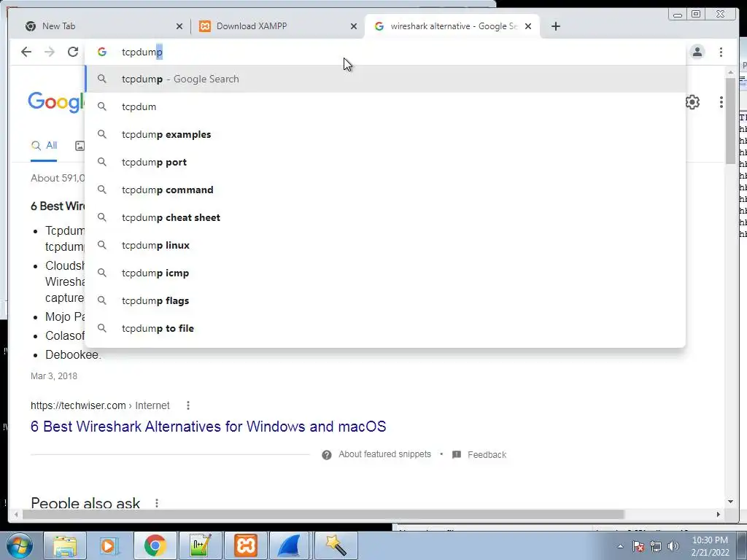Switch to the New Tab tab
747x560 pixels.
pyautogui.click(x=100, y=26)
